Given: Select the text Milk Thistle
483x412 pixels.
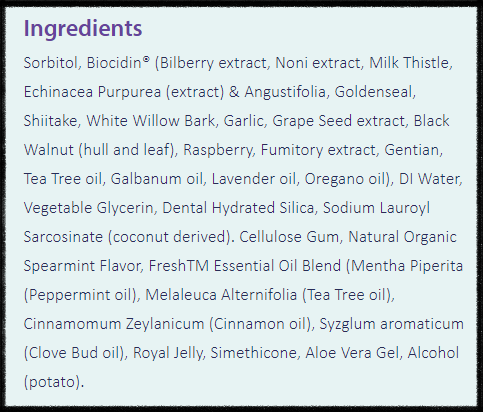Looking at the screenshot, I should point(409,63).
